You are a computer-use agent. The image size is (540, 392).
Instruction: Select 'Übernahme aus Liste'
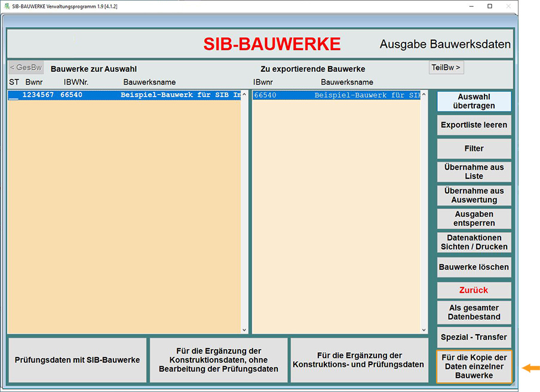coord(474,172)
